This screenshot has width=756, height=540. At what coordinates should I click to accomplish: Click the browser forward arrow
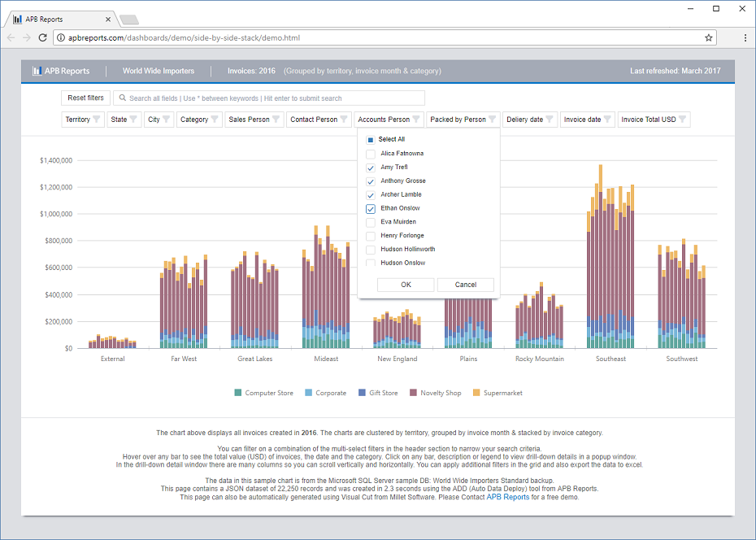click(x=27, y=37)
